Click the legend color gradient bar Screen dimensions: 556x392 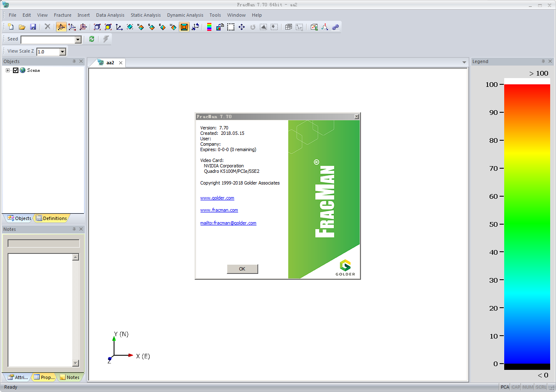pos(527,224)
